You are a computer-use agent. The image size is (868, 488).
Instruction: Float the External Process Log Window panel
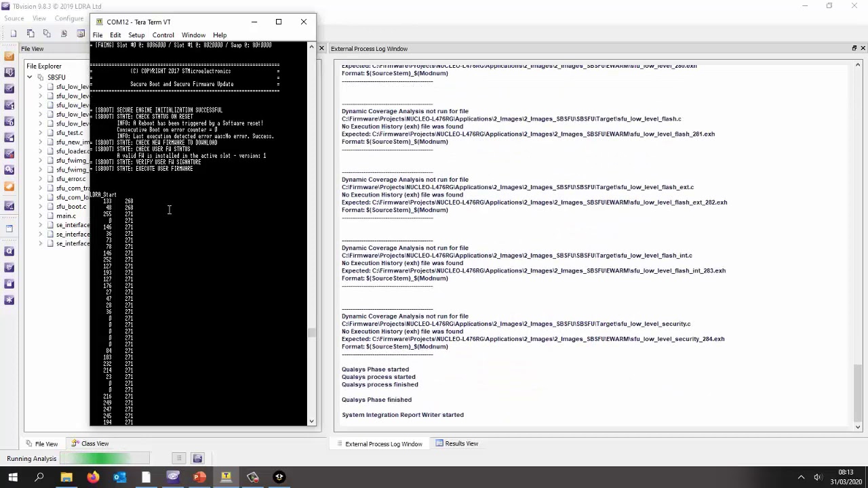854,49
